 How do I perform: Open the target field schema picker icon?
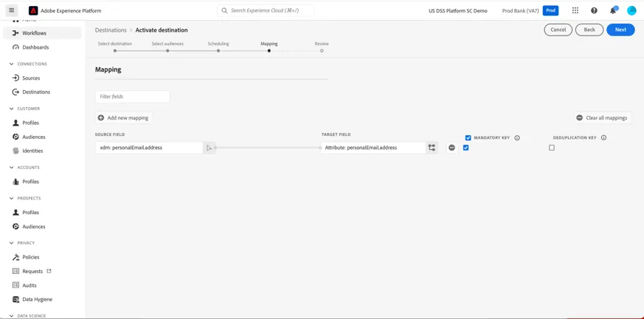(432, 148)
